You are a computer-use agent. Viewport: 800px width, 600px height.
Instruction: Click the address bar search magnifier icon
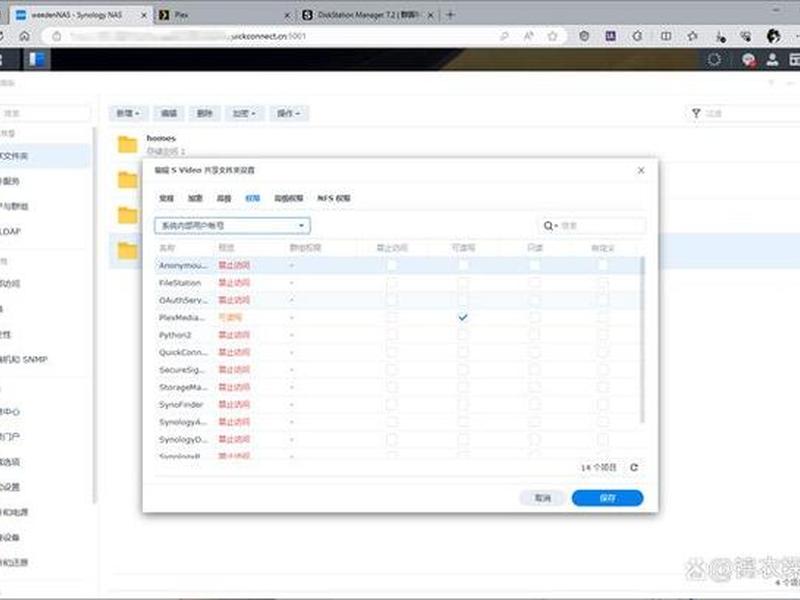click(505, 36)
